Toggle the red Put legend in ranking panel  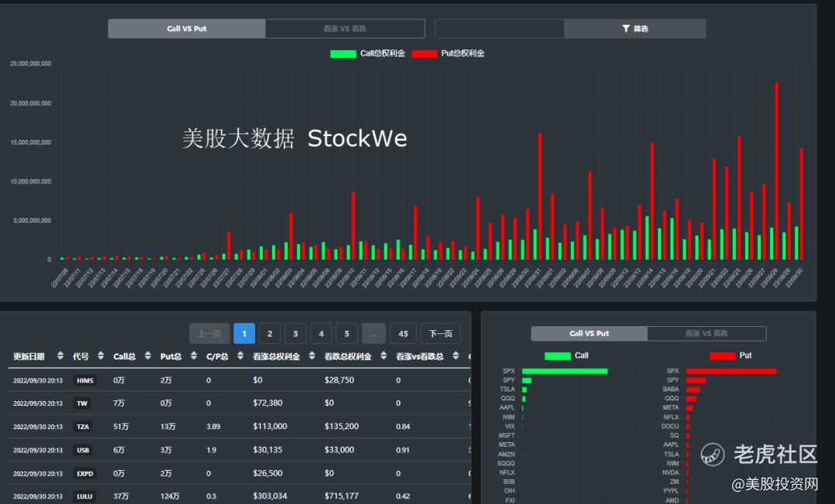[x=723, y=356]
